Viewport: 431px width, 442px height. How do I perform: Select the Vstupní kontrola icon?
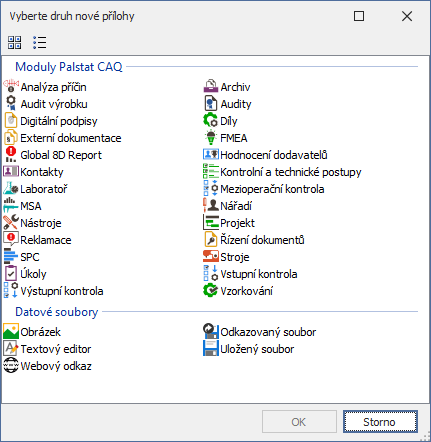point(211,274)
